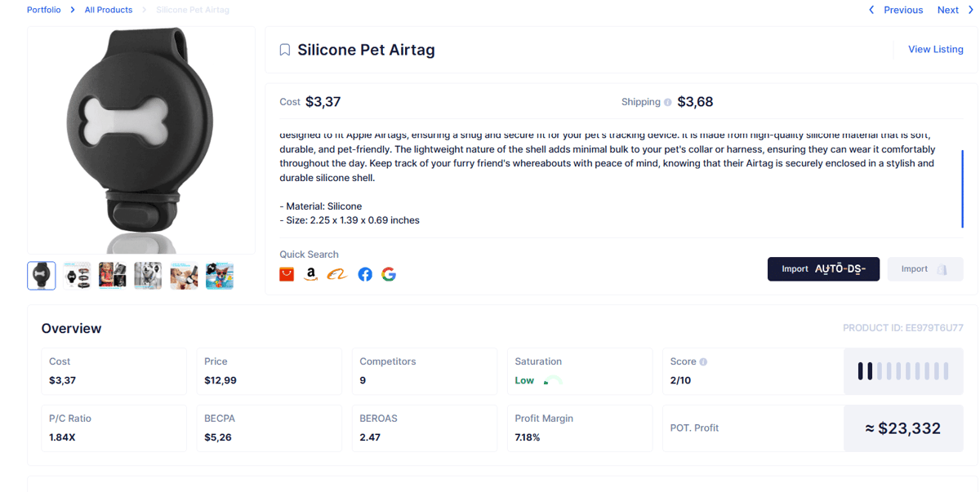Click the Quick Search label
Viewport: 980px width, 492px height.
[309, 255]
